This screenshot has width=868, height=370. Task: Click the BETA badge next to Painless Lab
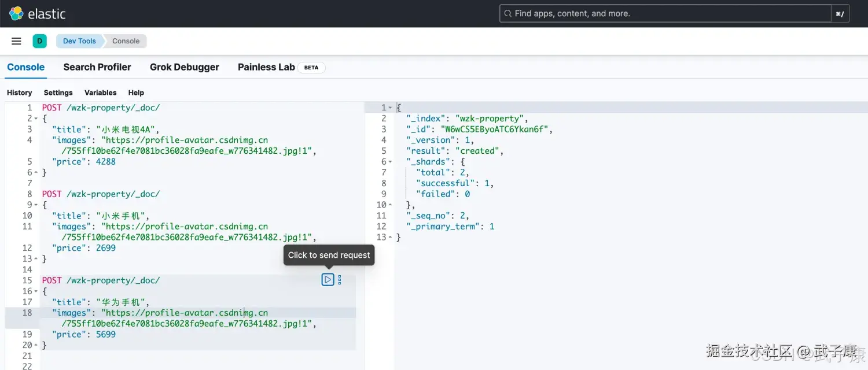(311, 67)
